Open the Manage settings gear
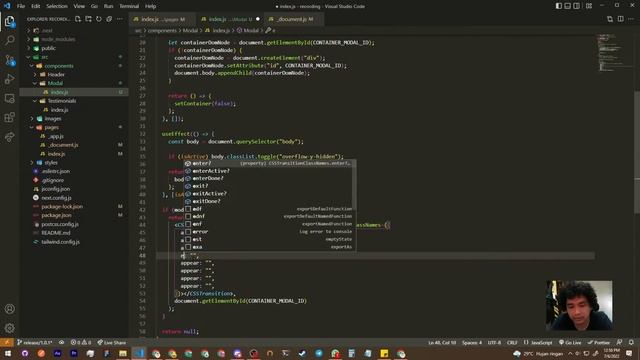This screenshot has width=640, height=360. tap(10, 328)
